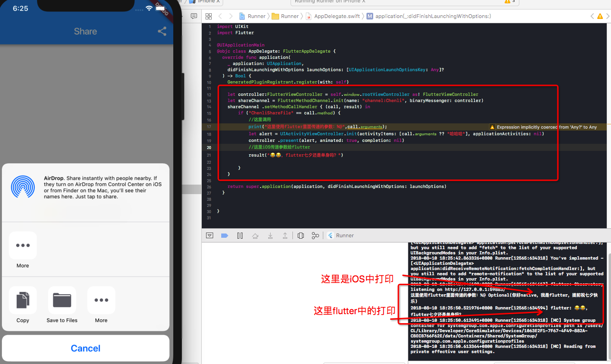Go forward in Xcode editor history
Image resolution: width=611 pixels, height=364 pixels.
click(231, 16)
